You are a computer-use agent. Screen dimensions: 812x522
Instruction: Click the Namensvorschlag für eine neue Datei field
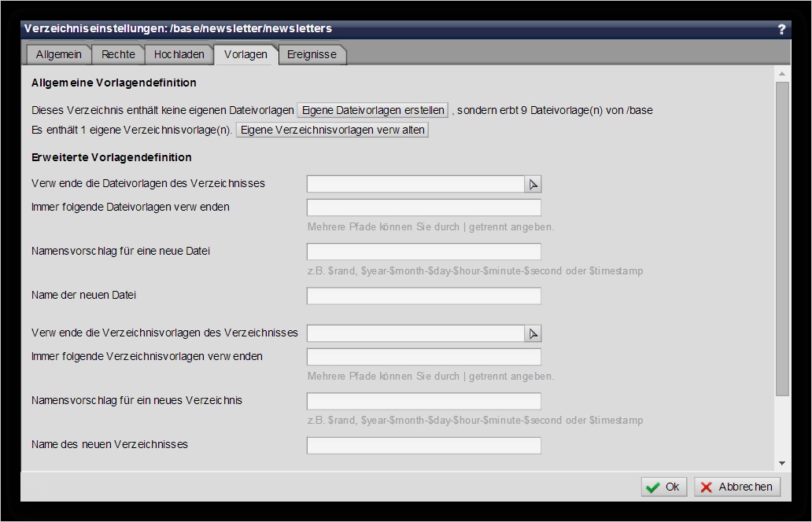[x=423, y=251]
